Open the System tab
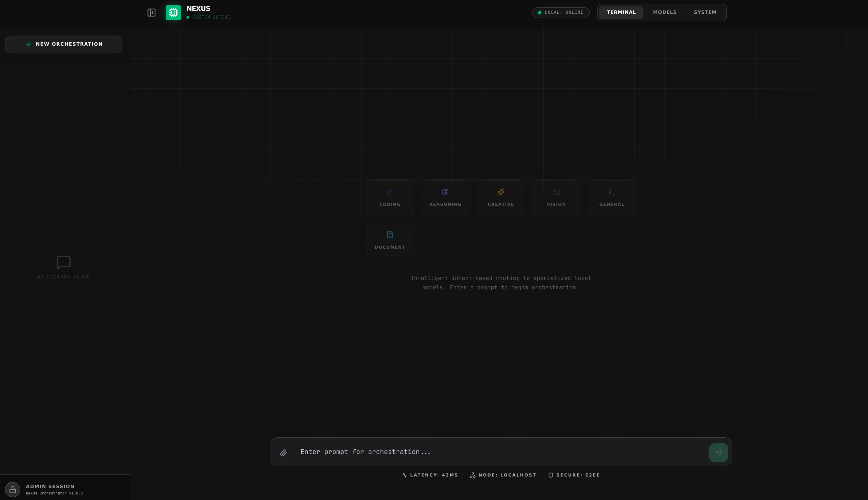 tap(705, 12)
